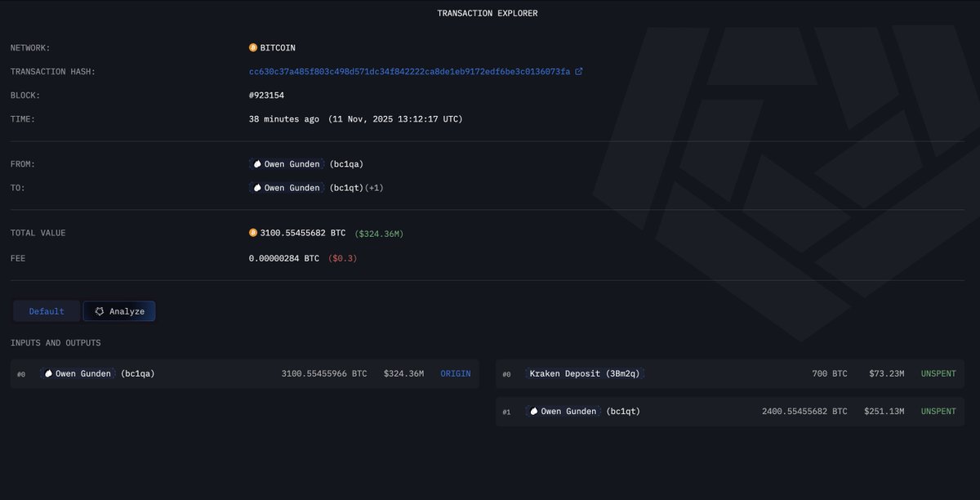Click the external link icon next to transaction hash

tap(579, 70)
